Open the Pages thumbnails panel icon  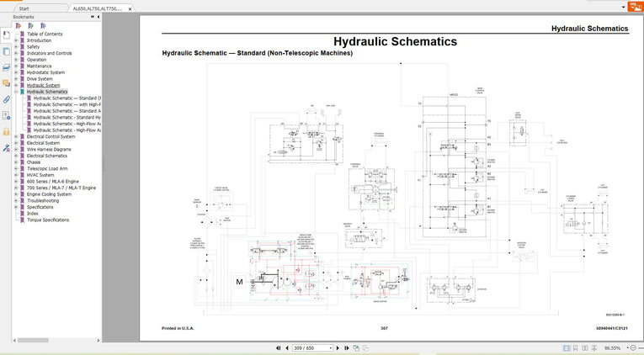coord(6,51)
